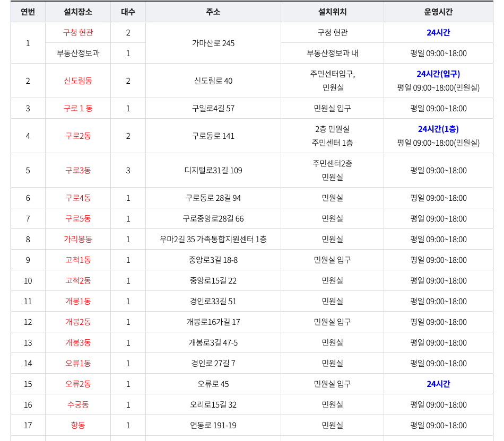This screenshot has height=441, width=504.
Task: Select the 민원실 position in the 가리봉동 row
Action: pos(332,239)
